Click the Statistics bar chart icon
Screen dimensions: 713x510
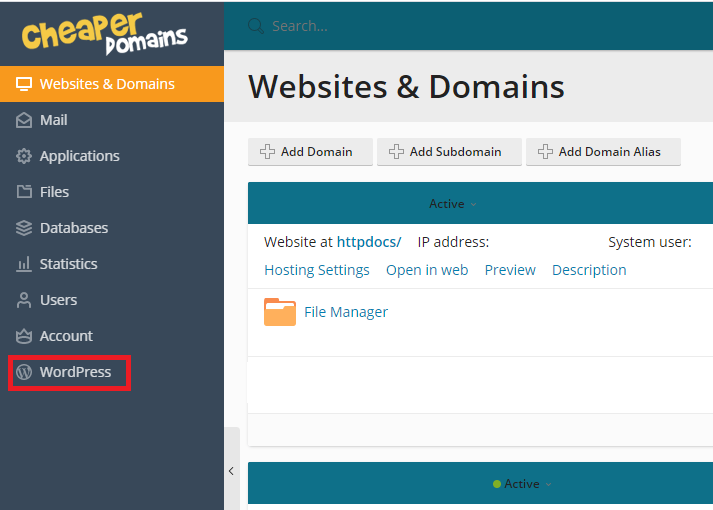24,264
